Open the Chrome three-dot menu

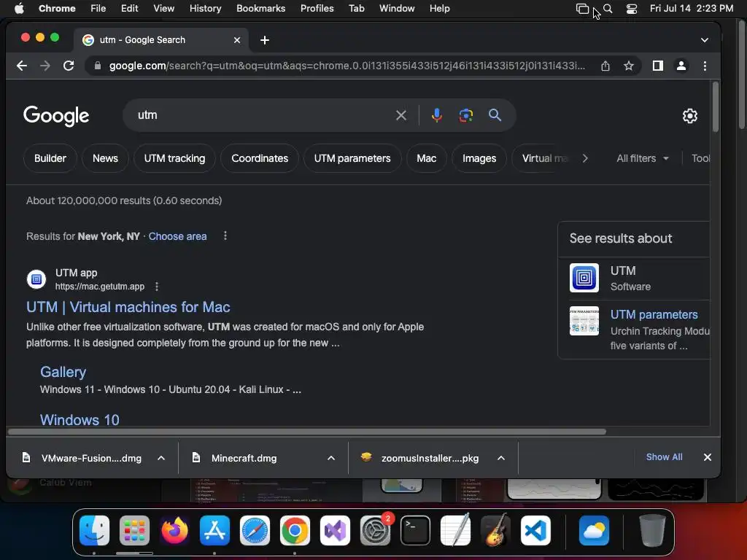click(705, 66)
